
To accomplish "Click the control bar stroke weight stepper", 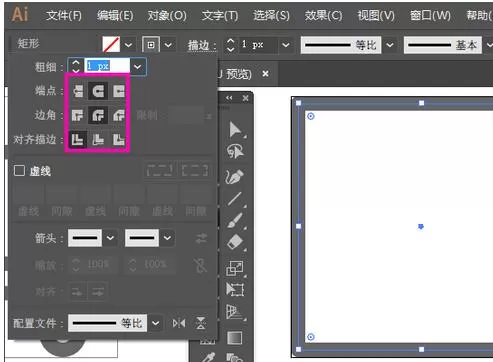I will pyautogui.click(x=231, y=45).
